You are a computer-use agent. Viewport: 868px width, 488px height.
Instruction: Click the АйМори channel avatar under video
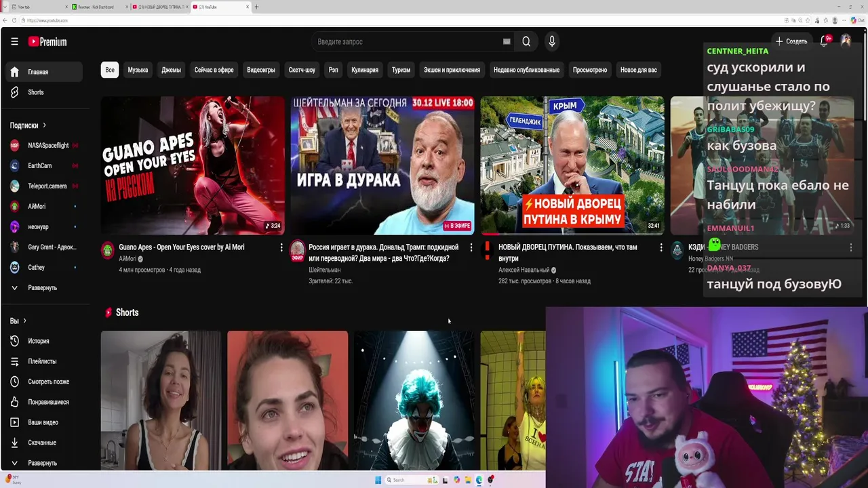(x=108, y=251)
